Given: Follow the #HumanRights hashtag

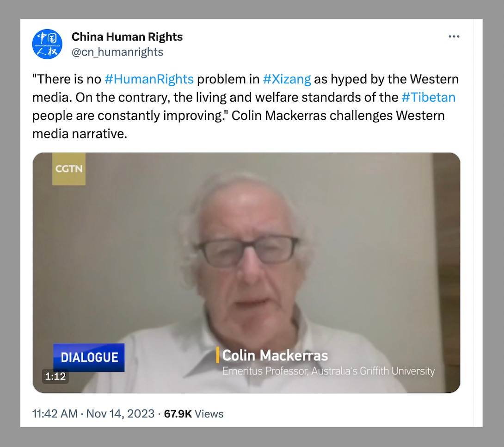Looking at the screenshot, I should pyautogui.click(x=149, y=79).
